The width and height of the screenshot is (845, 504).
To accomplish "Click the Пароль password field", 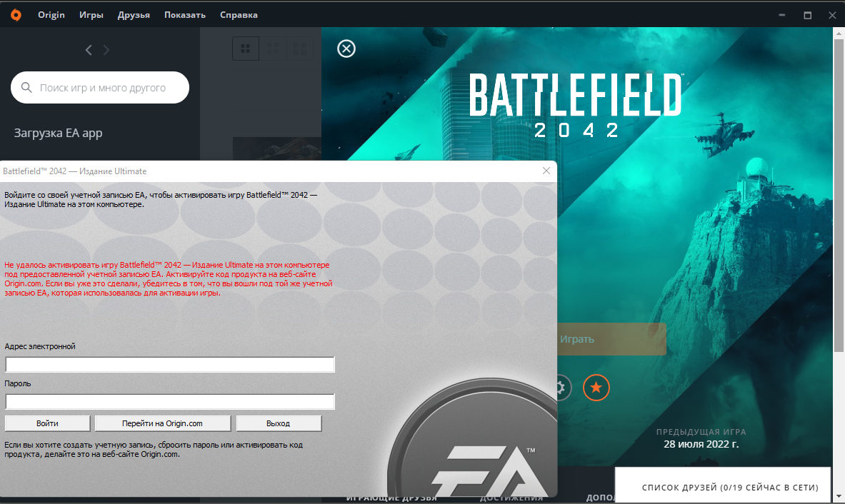I will [170, 402].
